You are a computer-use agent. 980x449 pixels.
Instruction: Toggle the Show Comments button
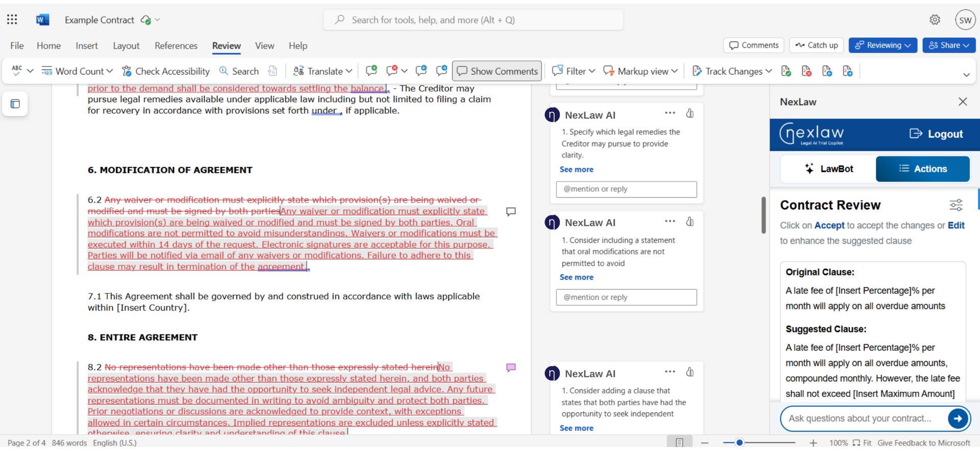click(x=497, y=71)
